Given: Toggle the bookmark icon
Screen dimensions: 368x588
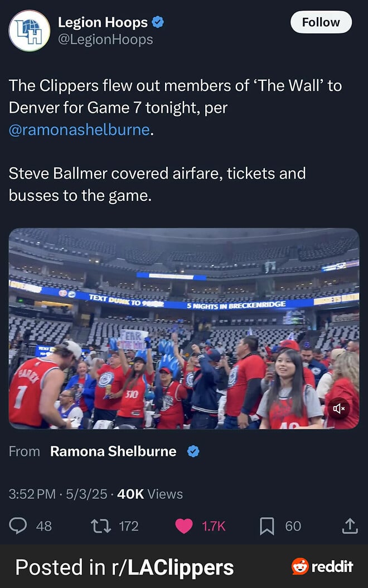Looking at the screenshot, I should [x=267, y=526].
